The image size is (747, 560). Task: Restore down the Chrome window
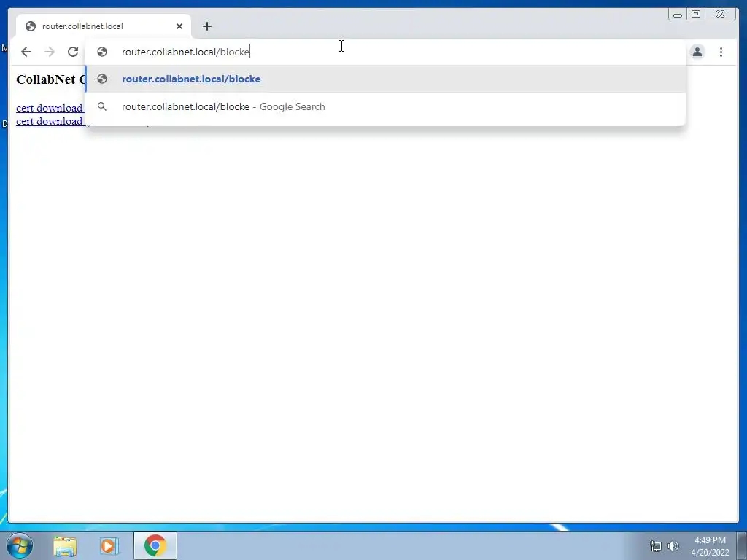(x=696, y=15)
